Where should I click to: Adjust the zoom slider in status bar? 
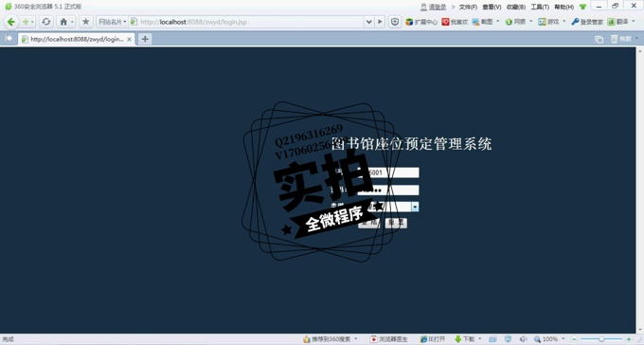click(601, 339)
